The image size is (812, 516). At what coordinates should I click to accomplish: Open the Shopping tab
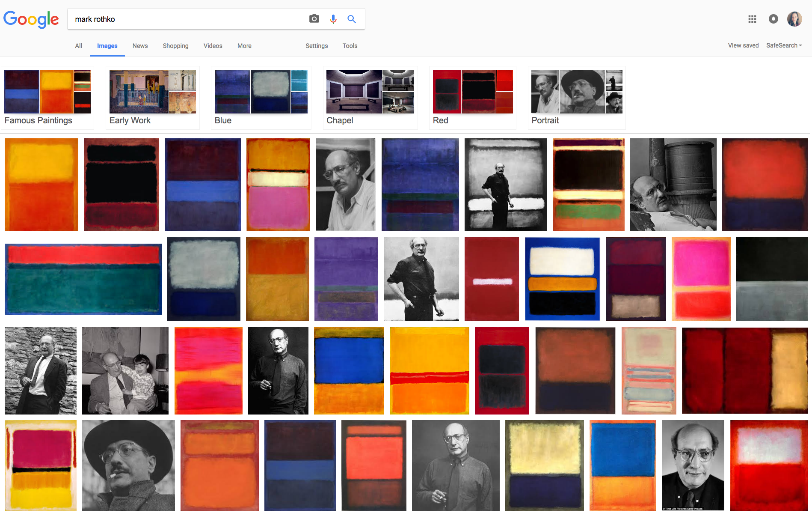coord(175,46)
